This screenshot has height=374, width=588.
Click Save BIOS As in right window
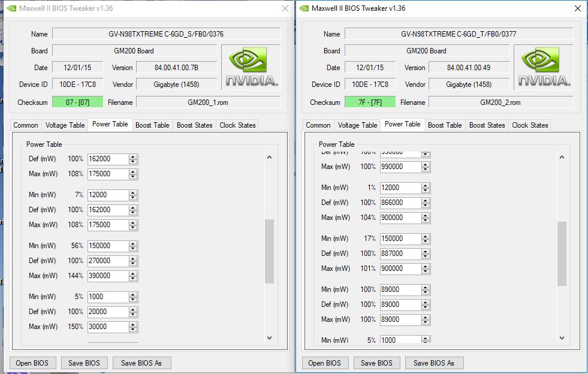(434, 363)
